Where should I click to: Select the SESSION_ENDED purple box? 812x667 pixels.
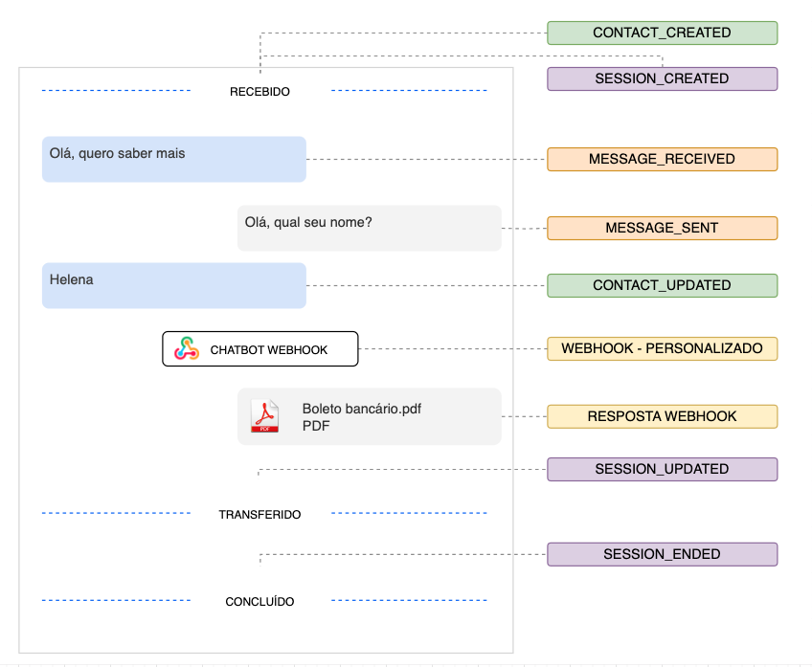click(662, 554)
